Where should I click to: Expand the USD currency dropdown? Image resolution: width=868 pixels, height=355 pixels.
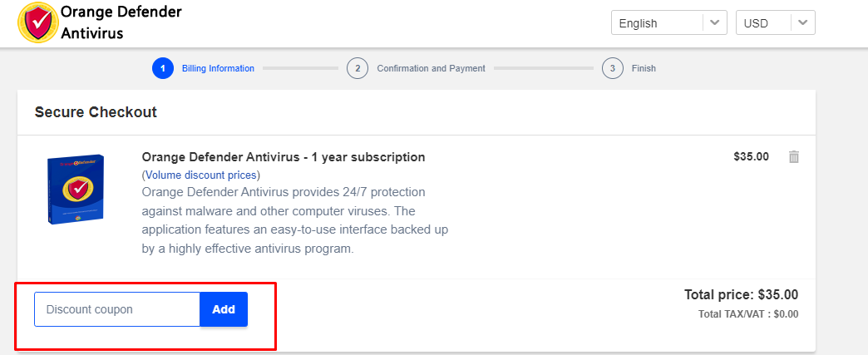[775, 23]
